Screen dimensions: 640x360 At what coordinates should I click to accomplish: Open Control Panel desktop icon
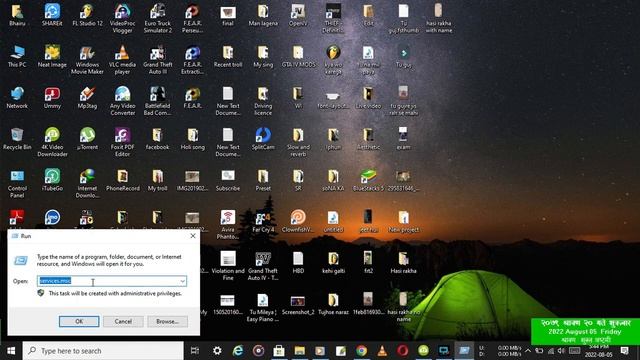pyautogui.click(x=17, y=183)
